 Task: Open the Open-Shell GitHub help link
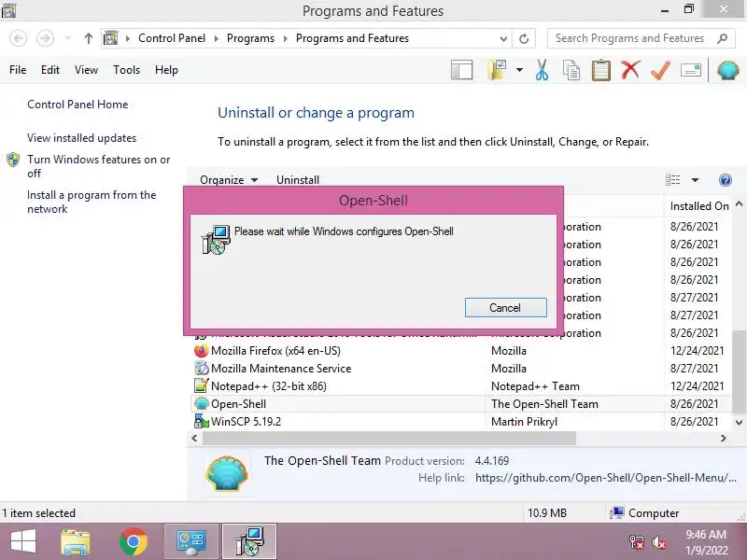605,478
